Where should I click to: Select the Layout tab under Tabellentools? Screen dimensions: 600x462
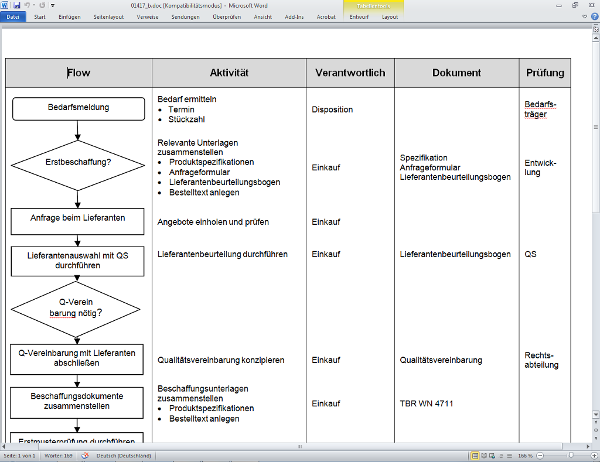(391, 18)
